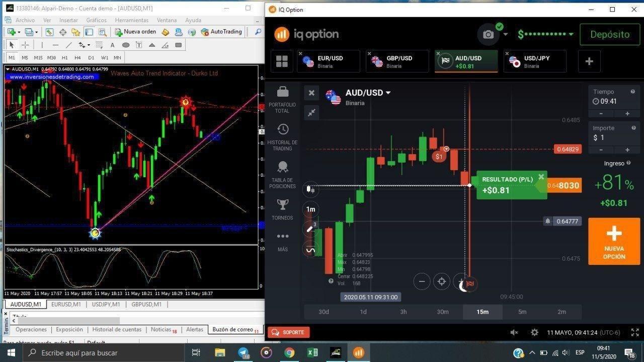Expand account balance dropdown arrow
Image resolution: width=644 pixels, height=362 pixels.
[571, 34]
